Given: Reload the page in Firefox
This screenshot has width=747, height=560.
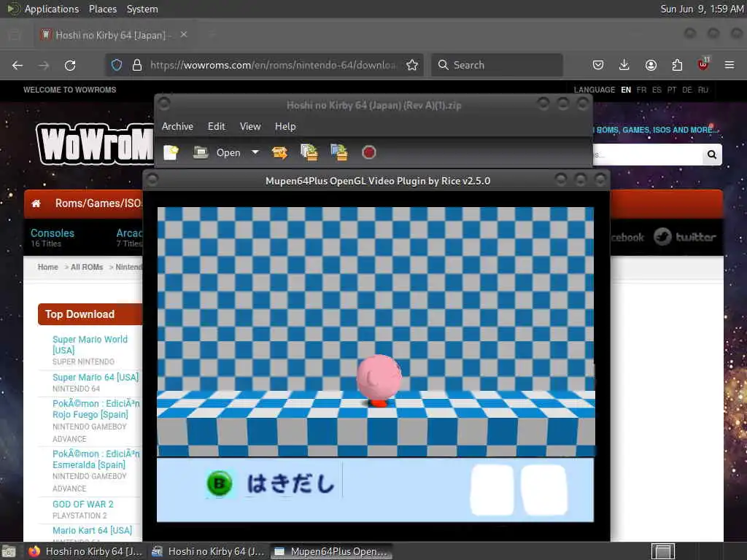Looking at the screenshot, I should point(70,65).
